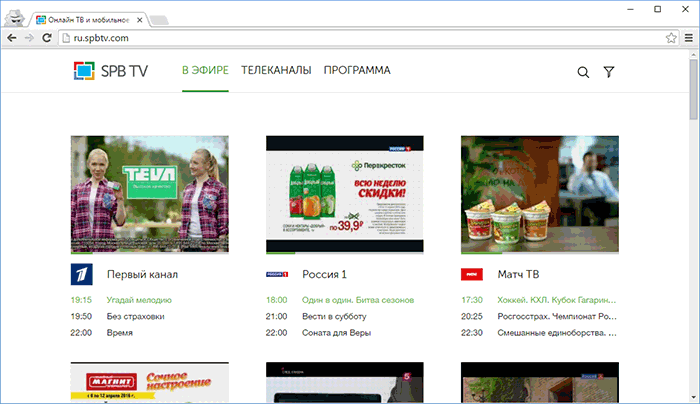The width and height of the screenshot is (700, 404).
Task: Click the Матч ТВ channel logo
Action: pyautogui.click(x=471, y=274)
